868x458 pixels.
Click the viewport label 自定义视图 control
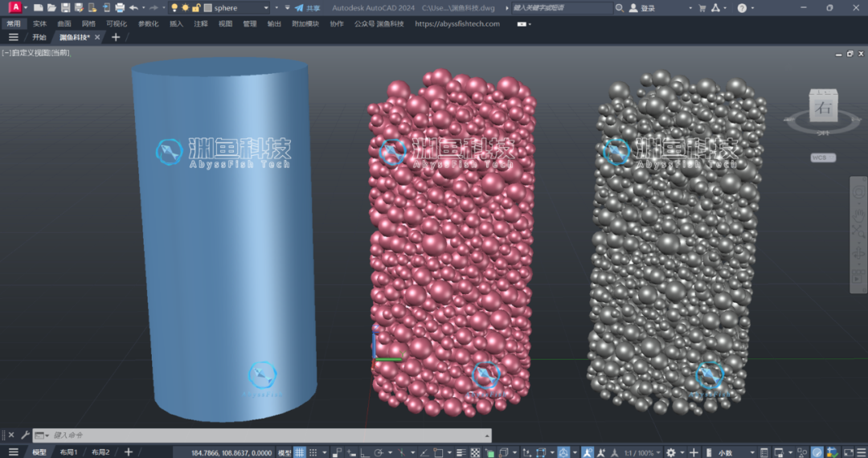pyautogui.click(x=32, y=53)
